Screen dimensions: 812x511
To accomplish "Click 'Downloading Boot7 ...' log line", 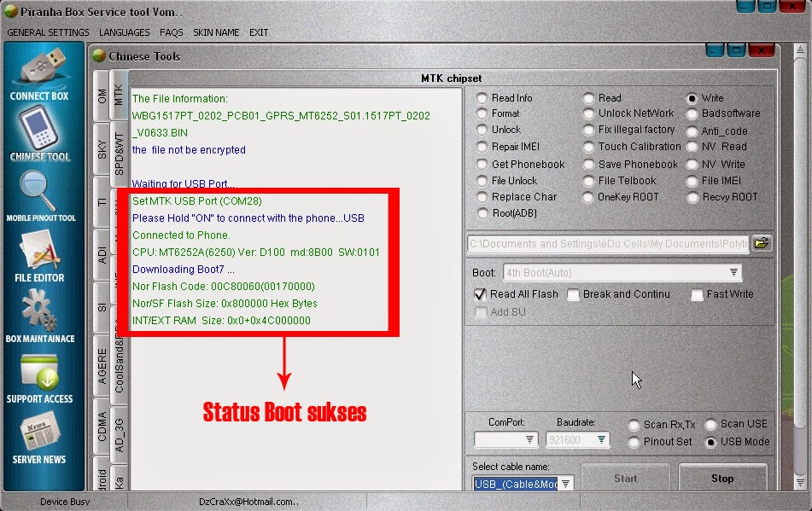I will tap(184, 270).
